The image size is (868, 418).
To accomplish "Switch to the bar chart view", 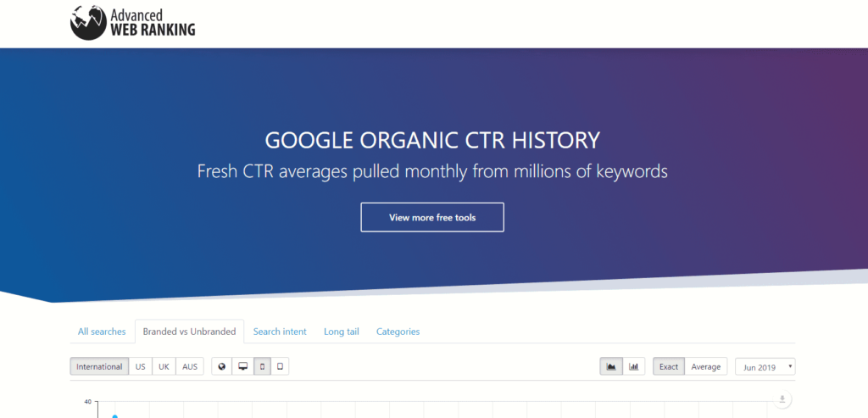I will click(634, 366).
